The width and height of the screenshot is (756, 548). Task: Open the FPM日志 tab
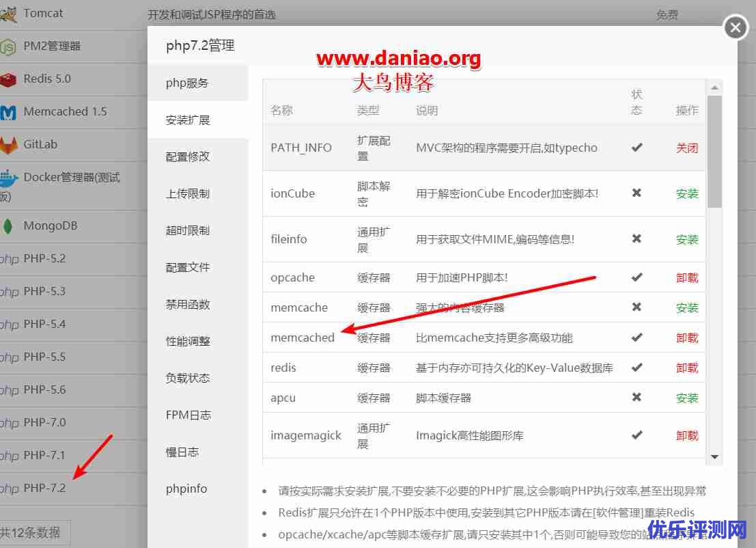(197, 415)
